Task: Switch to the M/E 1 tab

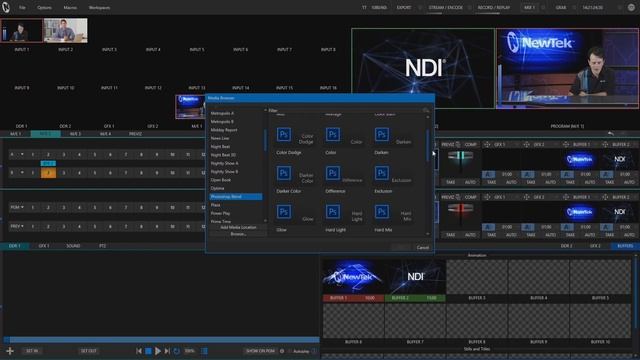Action: (15, 134)
